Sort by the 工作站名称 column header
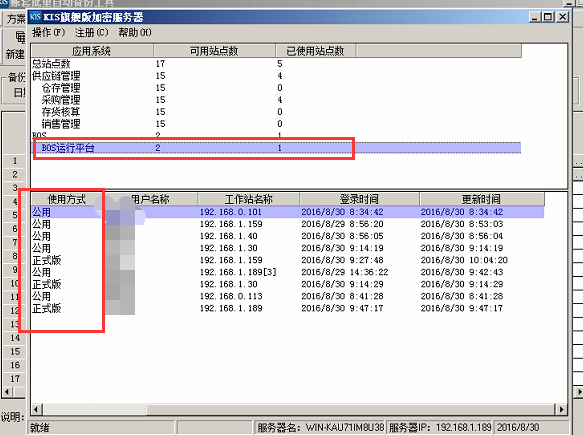583x435 pixels. pyautogui.click(x=248, y=199)
